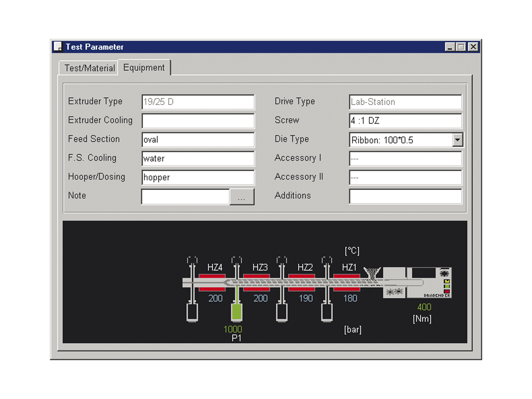Select the Equipment tab
The width and height of the screenshot is (532, 399).
[x=144, y=67]
